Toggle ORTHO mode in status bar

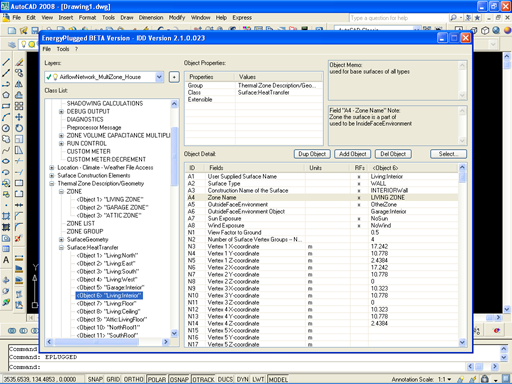coord(134,379)
